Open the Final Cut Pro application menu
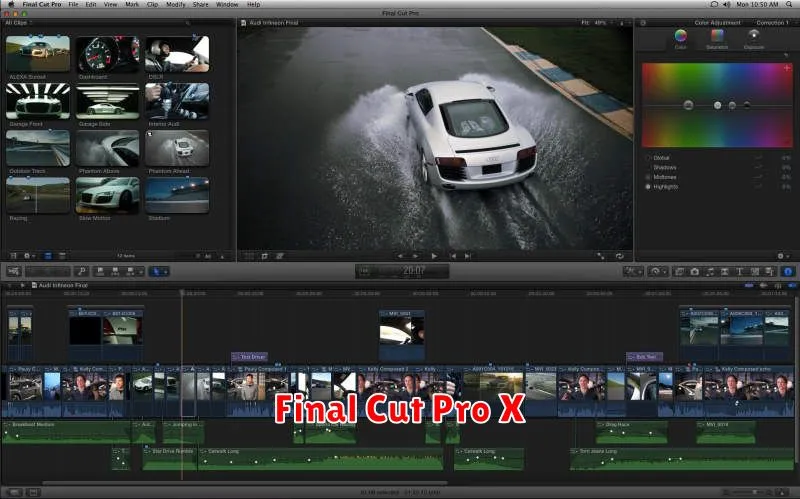Image resolution: width=800 pixels, height=499 pixels. (x=42, y=4)
